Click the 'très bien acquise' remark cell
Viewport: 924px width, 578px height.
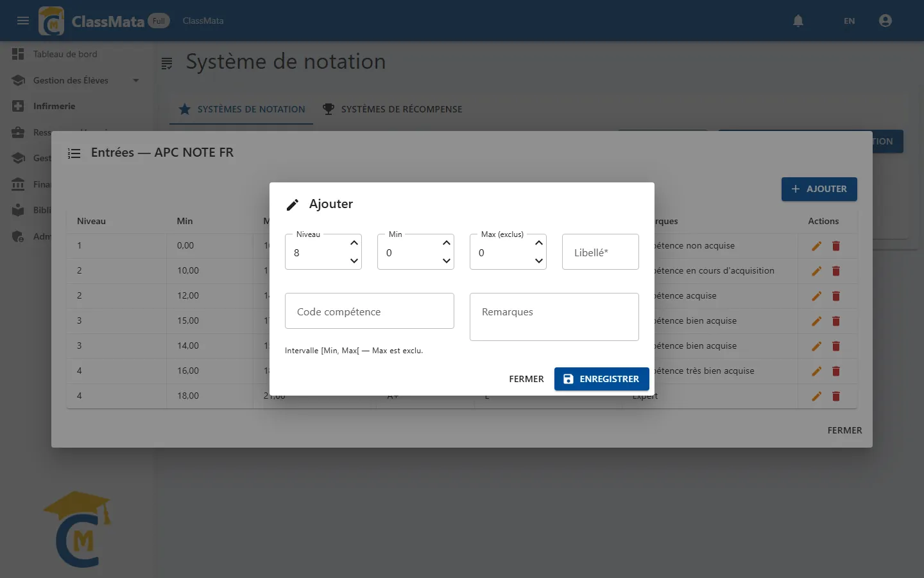(x=705, y=371)
